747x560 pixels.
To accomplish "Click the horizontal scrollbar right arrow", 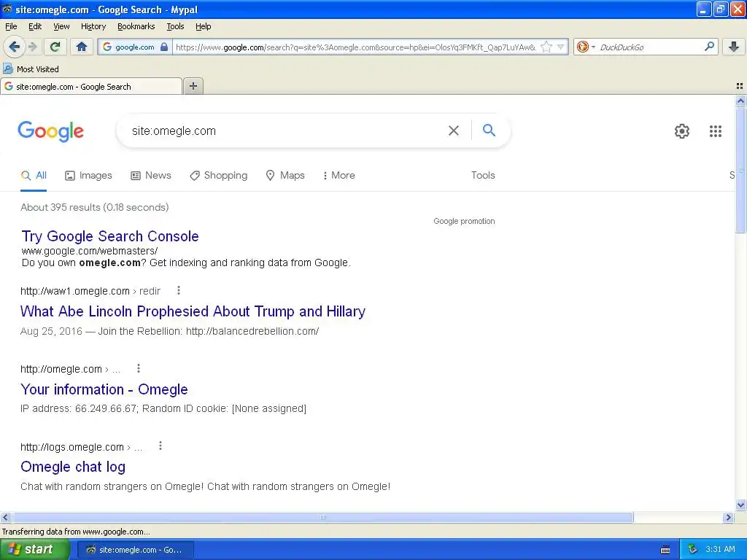I will [x=727, y=517].
